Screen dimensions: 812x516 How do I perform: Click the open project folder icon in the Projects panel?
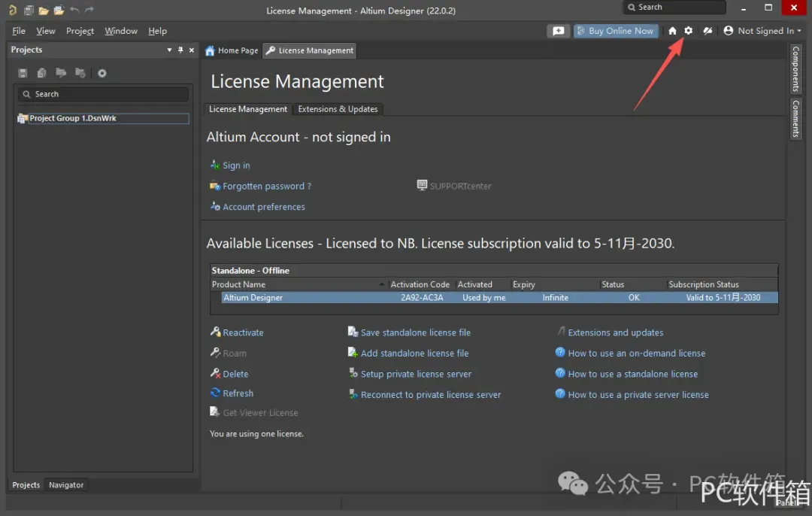(61, 73)
